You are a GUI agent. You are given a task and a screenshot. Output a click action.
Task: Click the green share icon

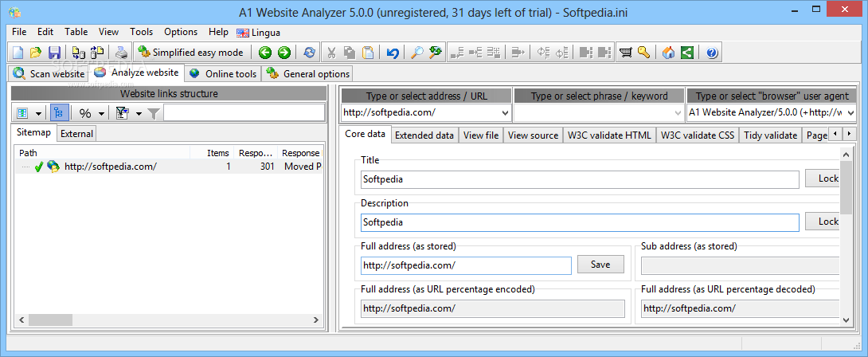[687, 53]
